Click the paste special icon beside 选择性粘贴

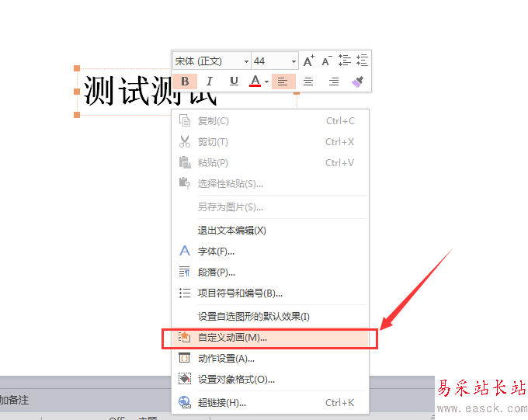coord(185,183)
